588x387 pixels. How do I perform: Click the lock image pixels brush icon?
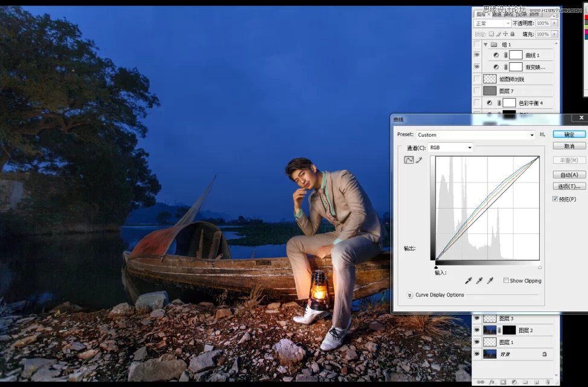(499, 34)
